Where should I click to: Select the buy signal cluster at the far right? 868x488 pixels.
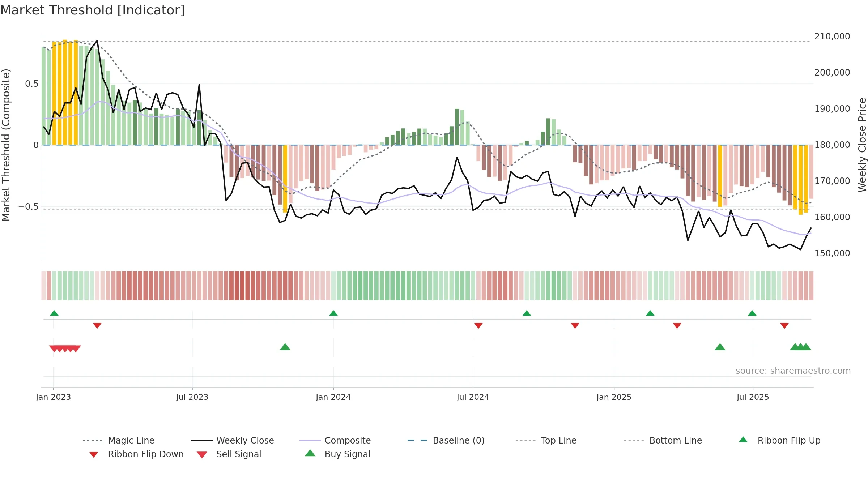[801, 347]
